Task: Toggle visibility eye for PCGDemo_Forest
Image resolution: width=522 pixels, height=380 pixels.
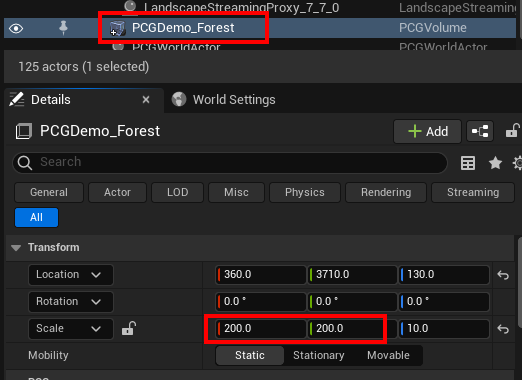Action: [x=16, y=28]
